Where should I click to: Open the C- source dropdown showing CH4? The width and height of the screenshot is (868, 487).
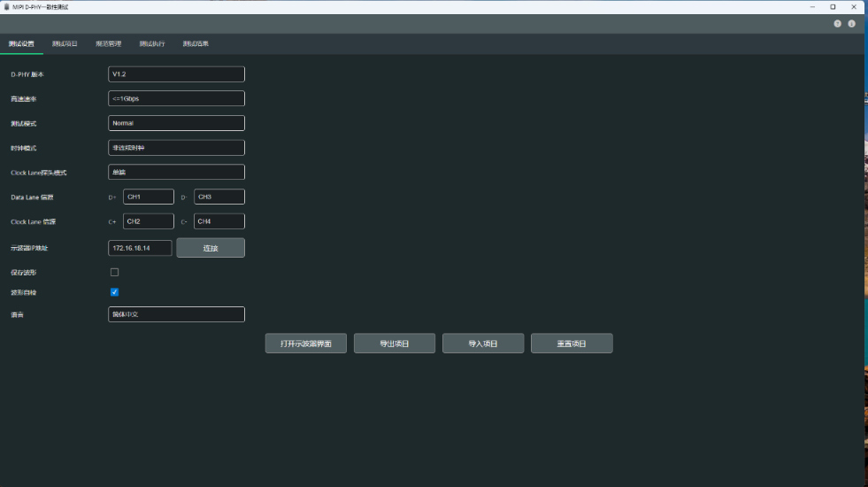tap(219, 221)
